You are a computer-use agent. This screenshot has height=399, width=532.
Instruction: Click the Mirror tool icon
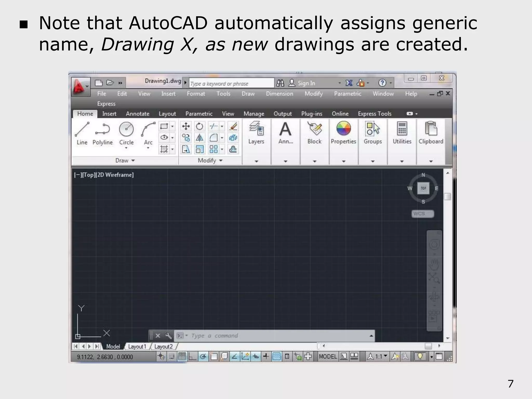coord(199,138)
